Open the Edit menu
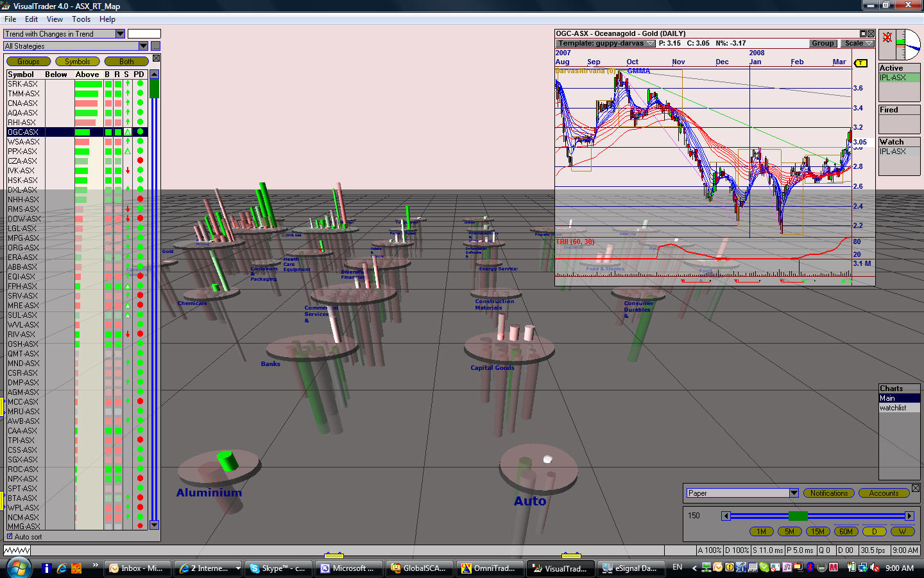924x578 pixels. (31, 19)
